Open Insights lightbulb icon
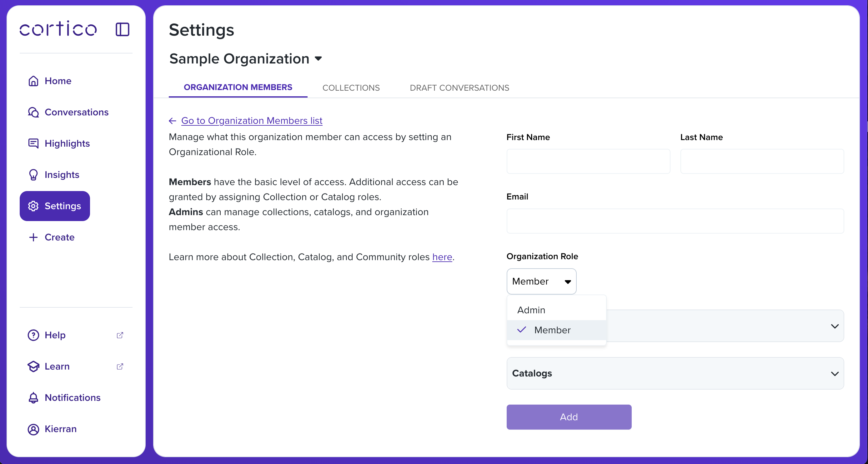The image size is (868, 464). (33, 174)
